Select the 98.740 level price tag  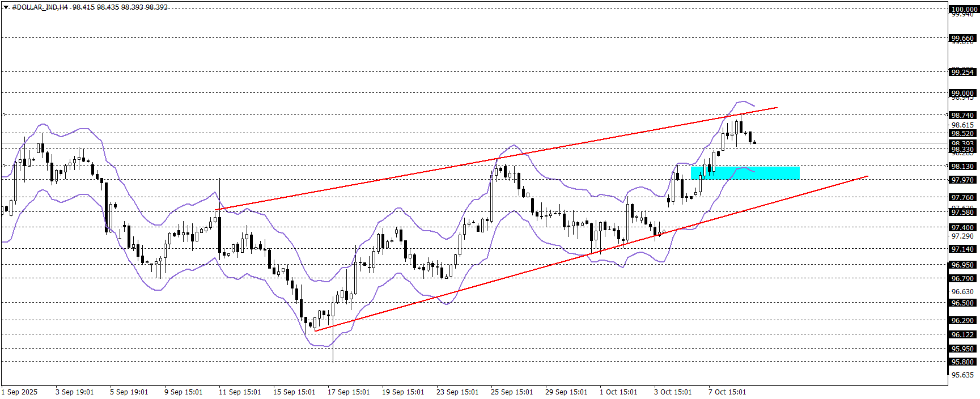962,115
